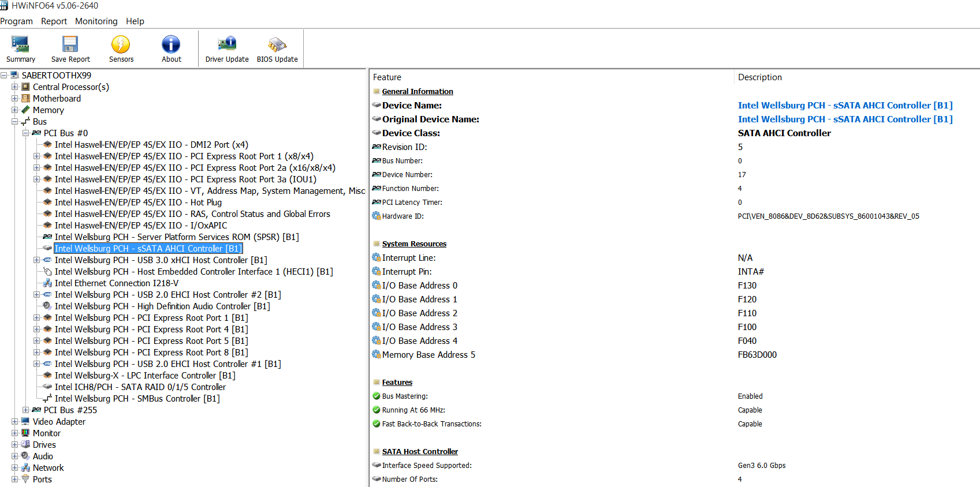Screen dimensions: 980x487
Task: Click the Drives tree icon
Action: (25, 445)
